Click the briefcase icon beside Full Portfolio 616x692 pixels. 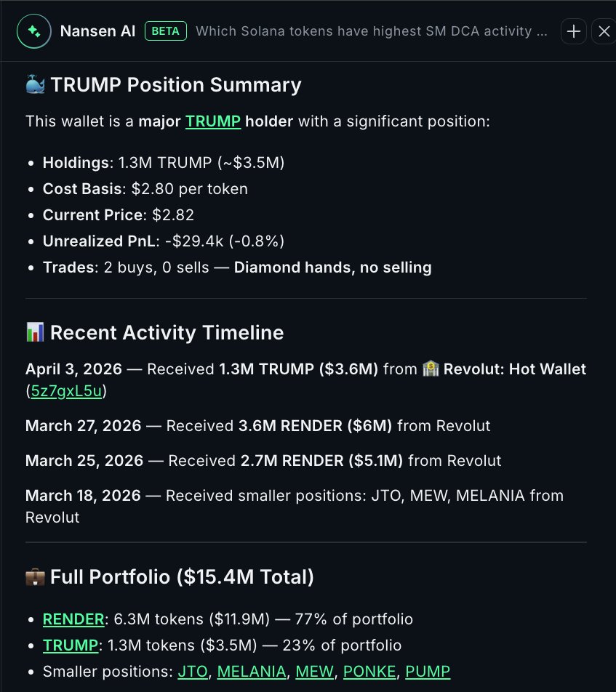[35, 577]
